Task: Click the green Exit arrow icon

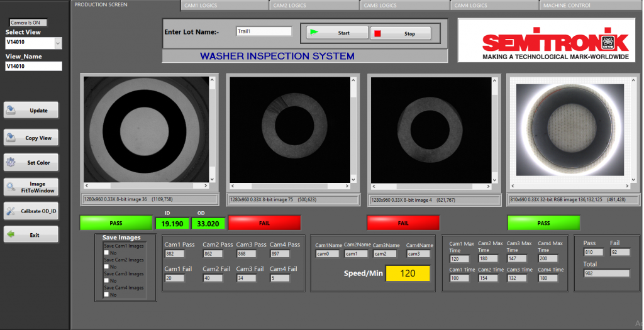Action: tap(11, 235)
